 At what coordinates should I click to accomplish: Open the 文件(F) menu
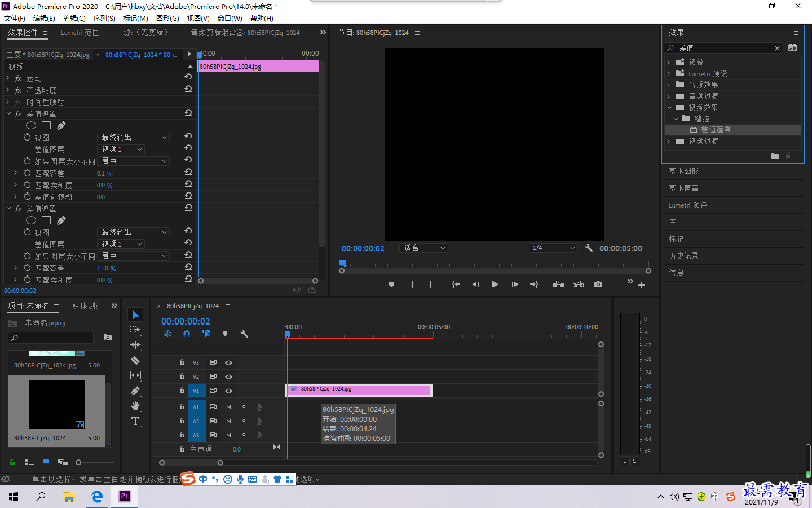[15, 18]
